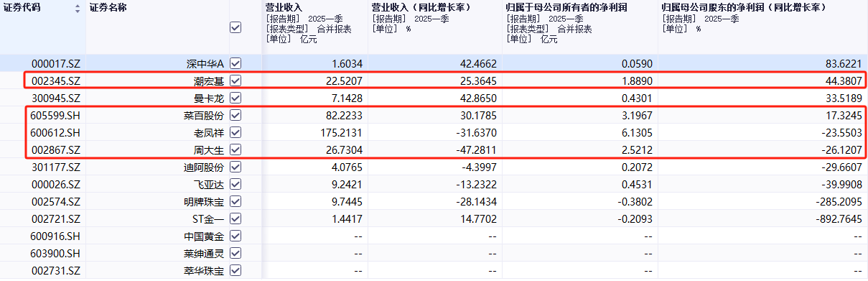
Task: Toggle checkbox for 中国黄金 row
Action: (x=235, y=236)
